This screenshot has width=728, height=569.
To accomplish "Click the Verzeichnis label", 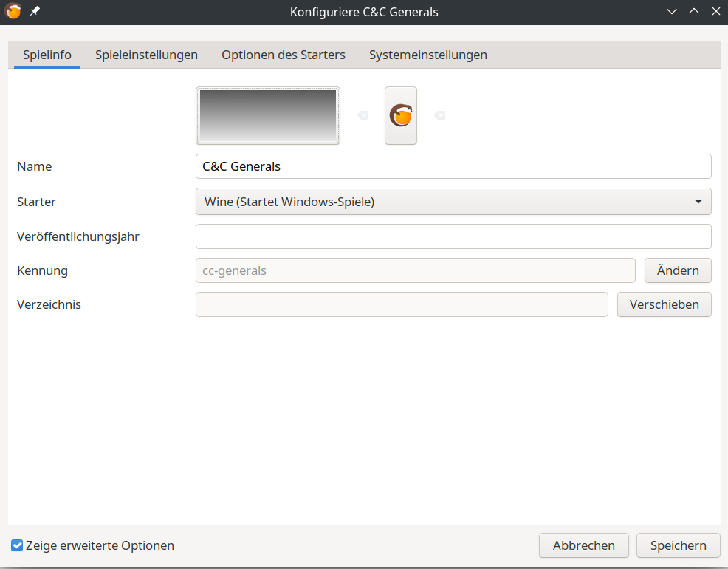I will [49, 304].
